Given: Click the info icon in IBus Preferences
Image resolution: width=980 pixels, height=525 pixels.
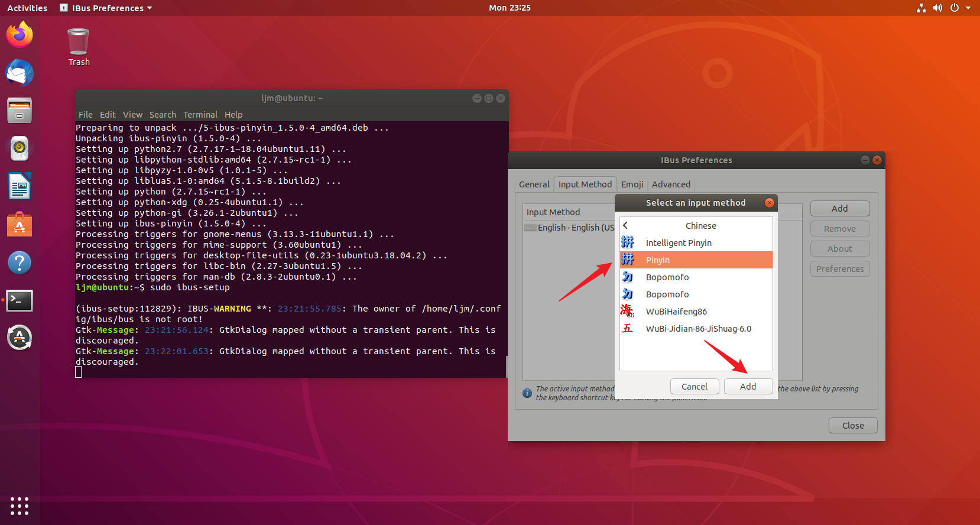Looking at the screenshot, I should [527, 393].
